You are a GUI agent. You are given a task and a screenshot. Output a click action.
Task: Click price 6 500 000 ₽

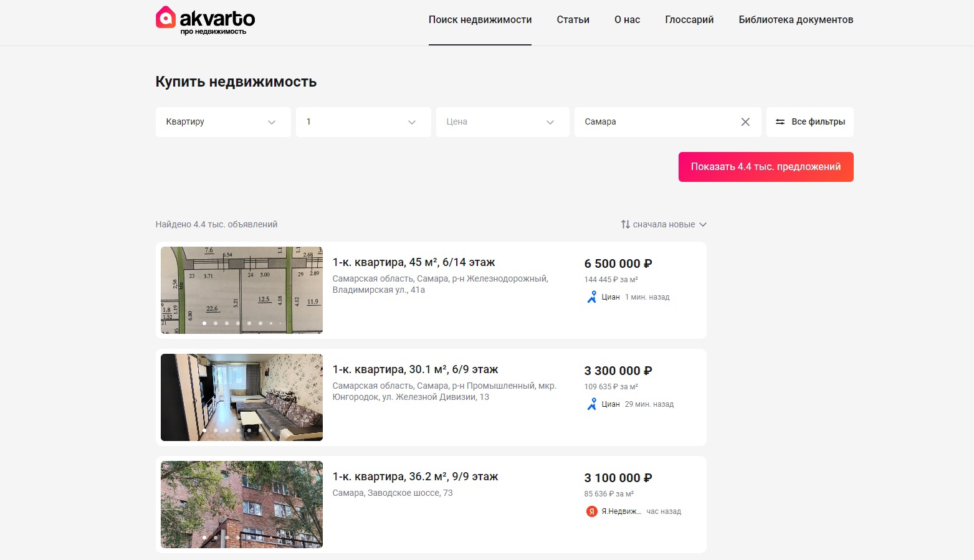pos(618,263)
